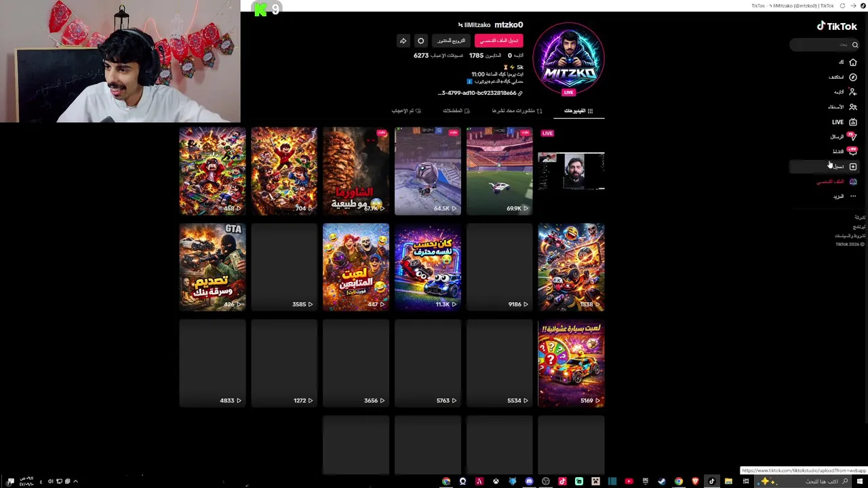Open the Rocket League video with 64.5K views
The width and height of the screenshot is (868, 488).
coord(427,171)
